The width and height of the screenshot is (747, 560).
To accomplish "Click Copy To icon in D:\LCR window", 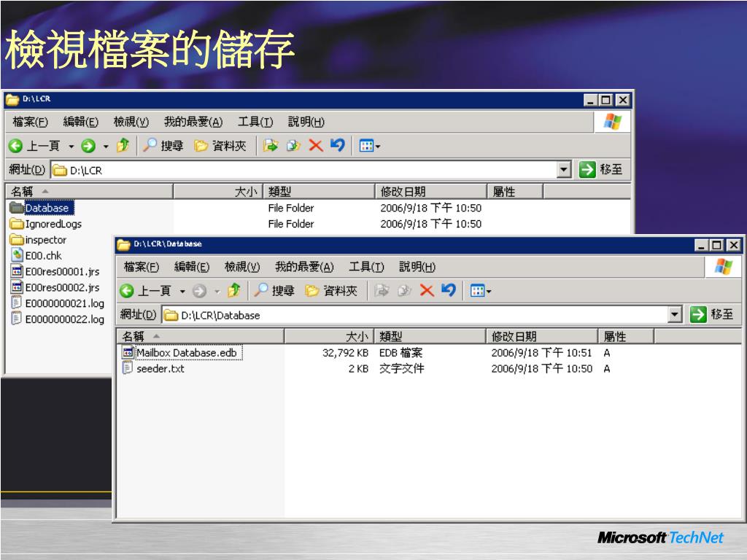I will 293,145.
